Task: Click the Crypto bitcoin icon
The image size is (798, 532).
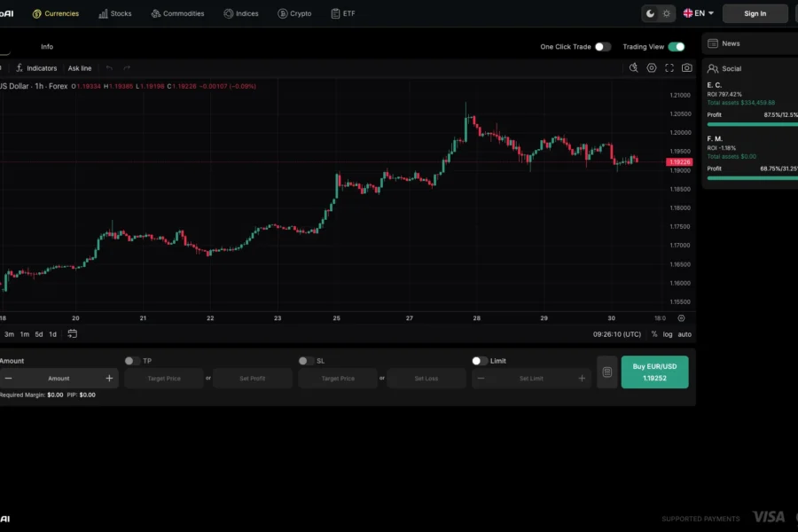Action: [x=283, y=14]
